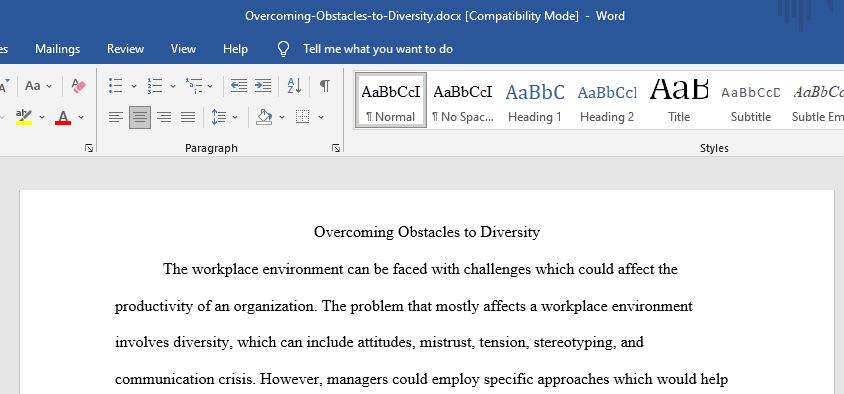Apply the Normal style
Viewport: 844px width, 394px height.
(391, 101)
